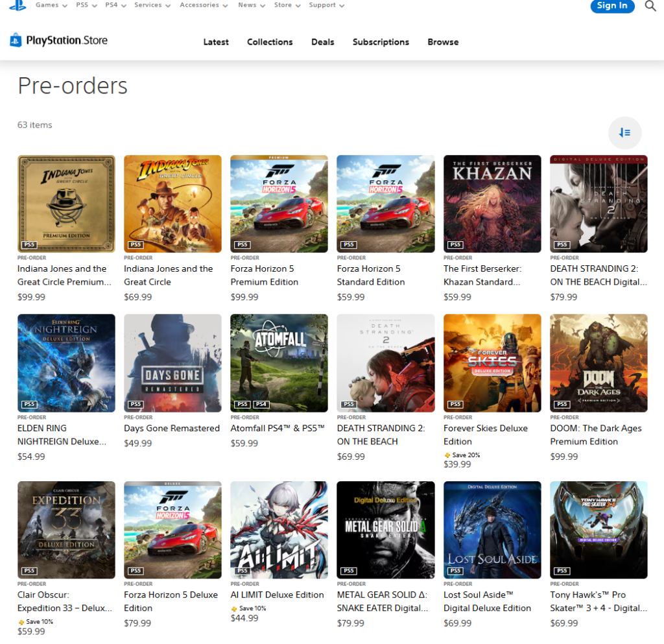Open Forza Horizon 5 Premium Edition cover
Image resolution: width=664 pixels, height=644 pixels.
point(279,204)
